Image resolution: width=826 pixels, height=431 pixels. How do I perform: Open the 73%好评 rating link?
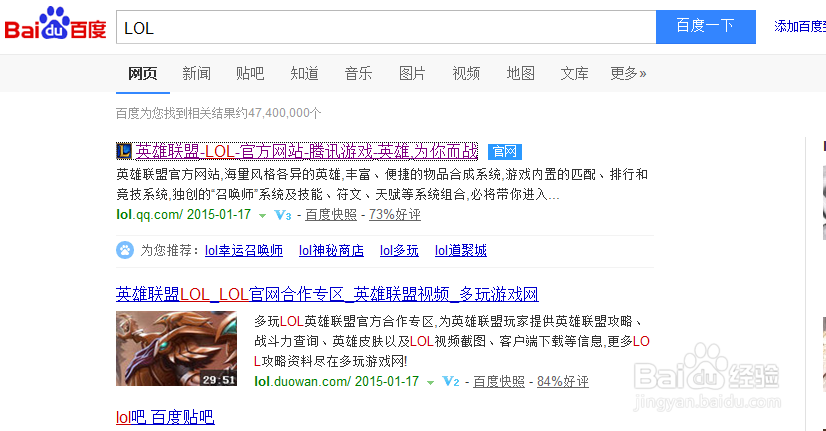(x=395, y=215)
